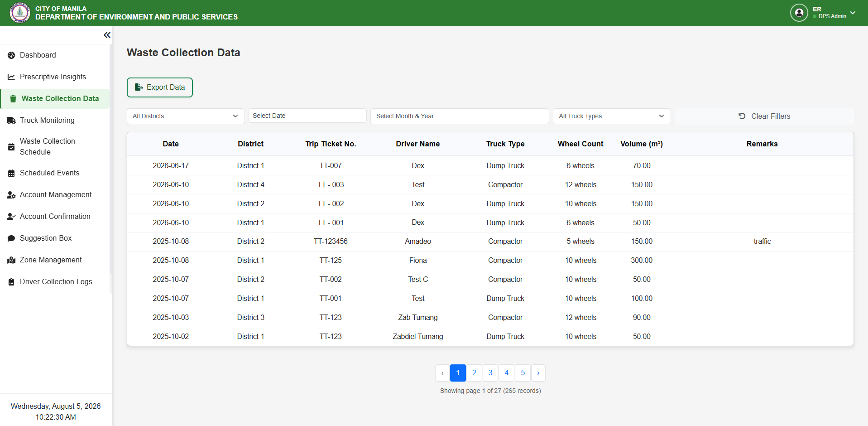This screenshot has height=426, width=868.
Task: Go to pagination page 3
Action: (490, 373)
